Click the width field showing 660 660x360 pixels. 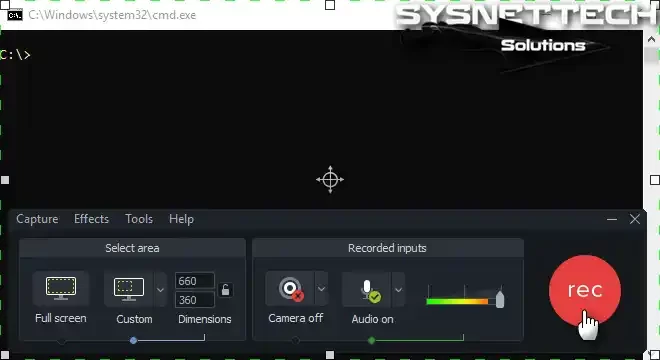coord(195,281)
